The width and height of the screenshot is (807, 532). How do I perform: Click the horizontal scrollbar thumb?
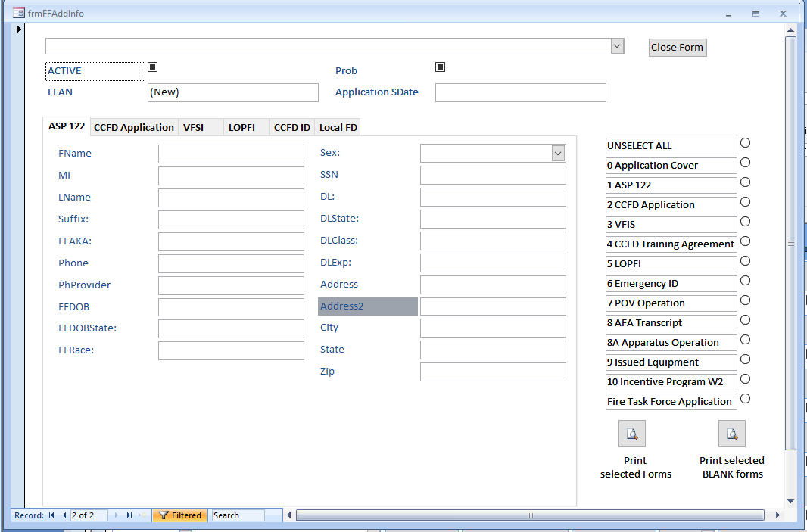530,515
